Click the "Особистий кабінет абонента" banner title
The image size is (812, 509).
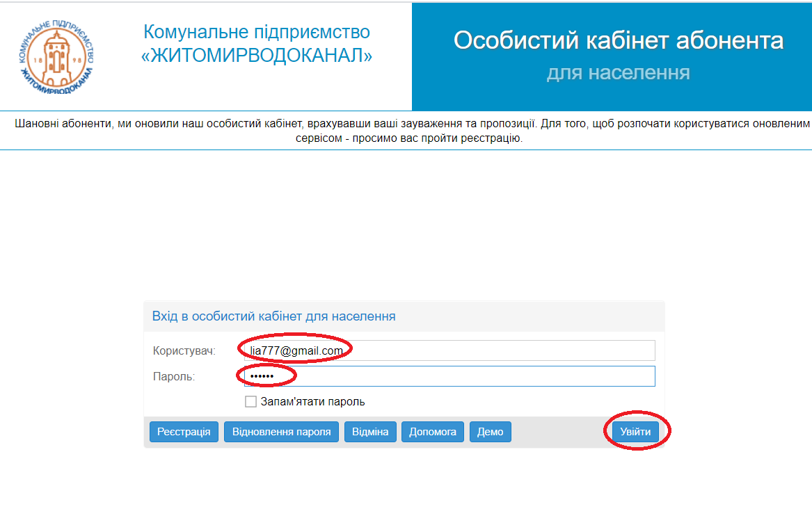[618, 40]
